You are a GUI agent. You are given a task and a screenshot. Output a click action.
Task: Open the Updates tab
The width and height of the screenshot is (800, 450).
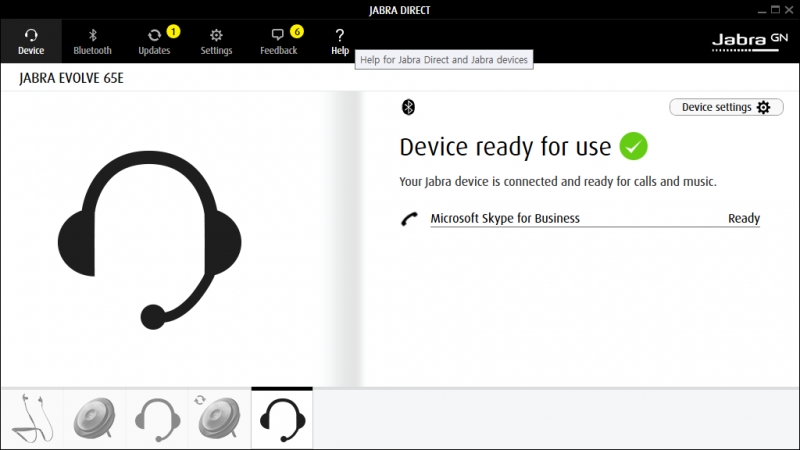tap(154, 41)
